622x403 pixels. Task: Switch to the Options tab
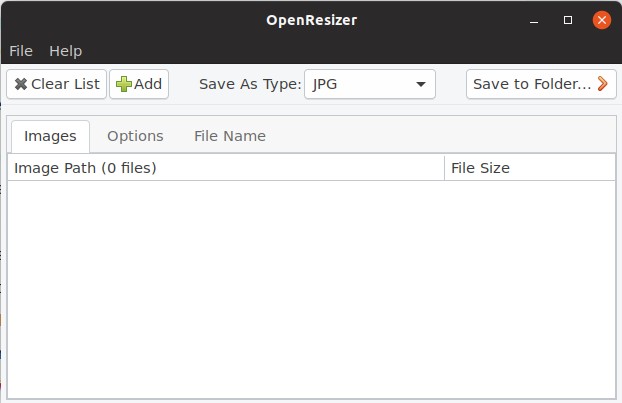[135, 136]
